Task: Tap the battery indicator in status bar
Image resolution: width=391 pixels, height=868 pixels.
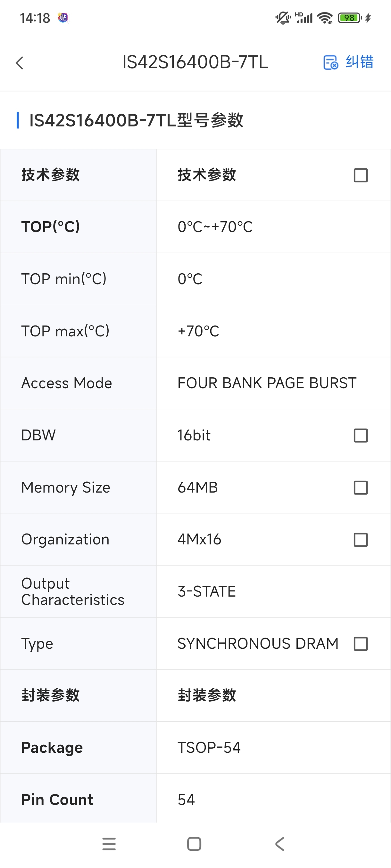Action: pos(350,18)
